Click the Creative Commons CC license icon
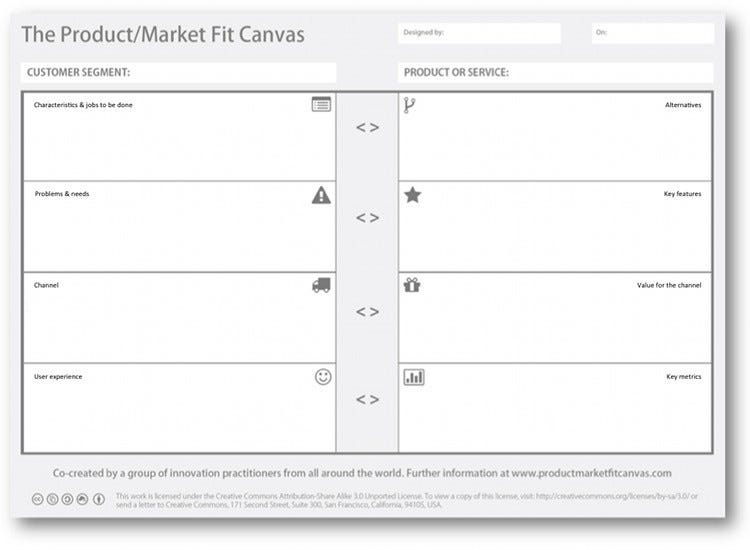The height and width of the screenshot is (550, 750). (37, 499)
